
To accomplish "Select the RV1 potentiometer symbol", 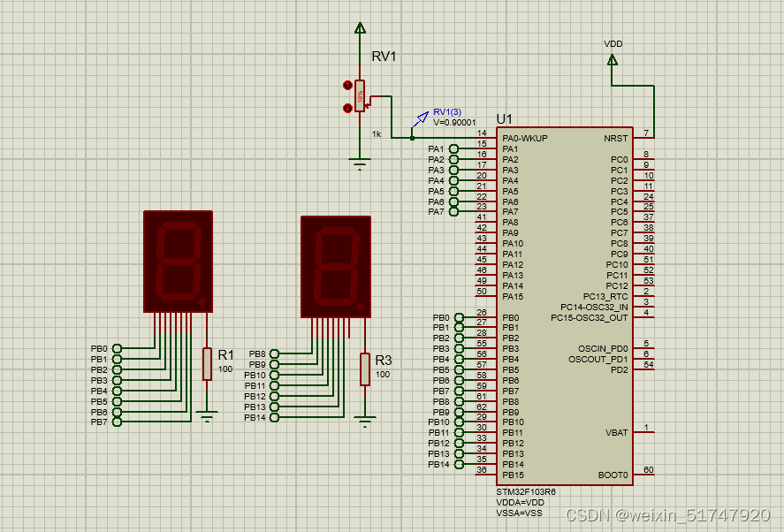I will tap(361, 95).
